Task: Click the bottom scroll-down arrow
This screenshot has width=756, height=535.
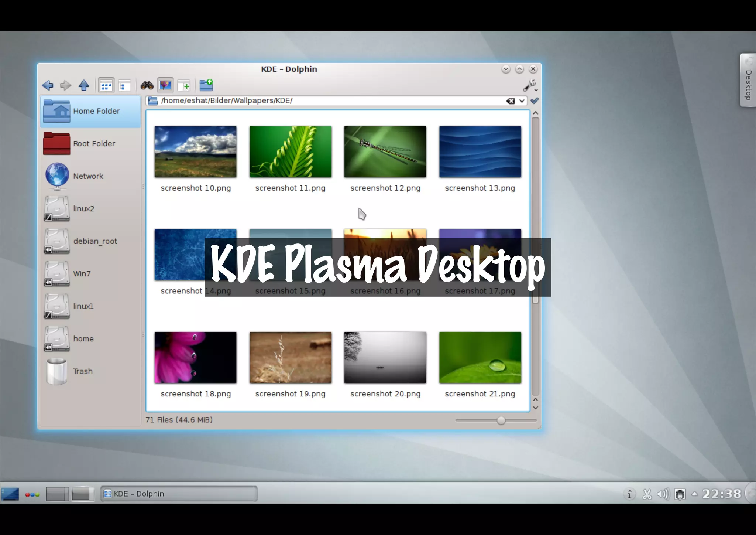Action: 536,408
